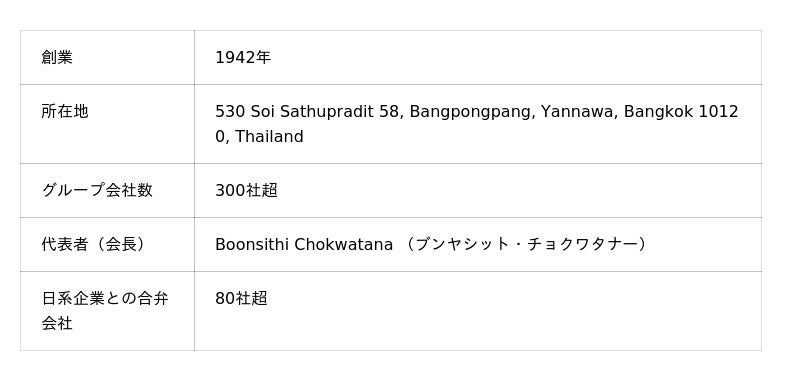Click the 1942年 founding year text
The image size is (800, 381).
(243, 58)
